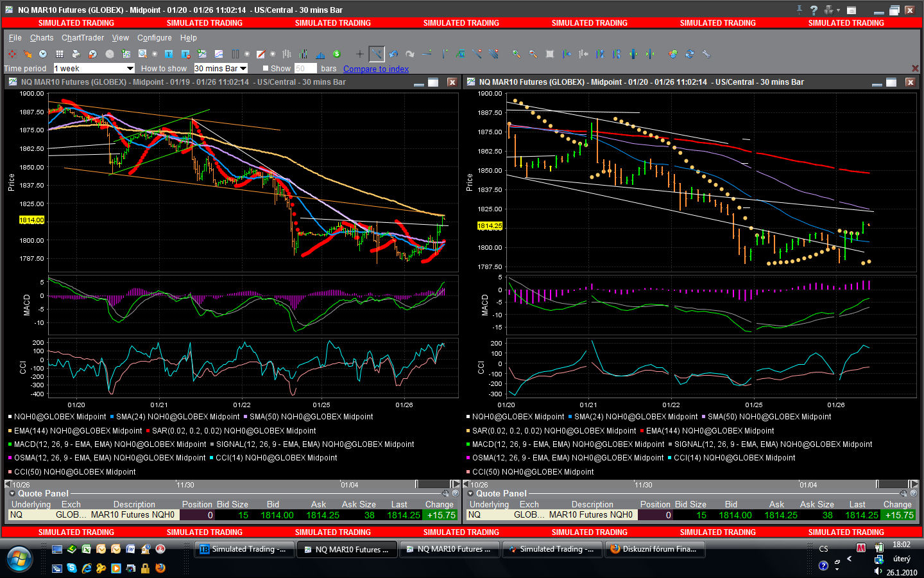The image size is (924, 578).
Task: Switch to Diskuzní fórum taskbar window
Action: click(x=654, y=549)
